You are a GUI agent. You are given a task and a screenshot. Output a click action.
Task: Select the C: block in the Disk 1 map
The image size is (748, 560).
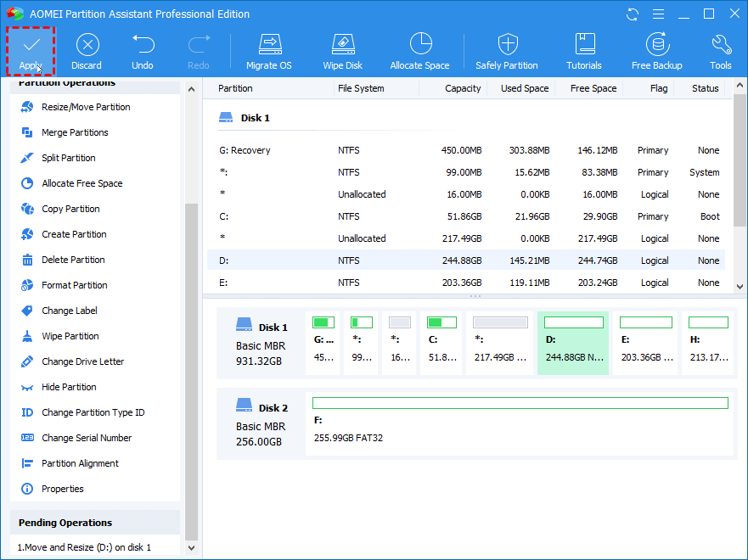pos(441,343)
